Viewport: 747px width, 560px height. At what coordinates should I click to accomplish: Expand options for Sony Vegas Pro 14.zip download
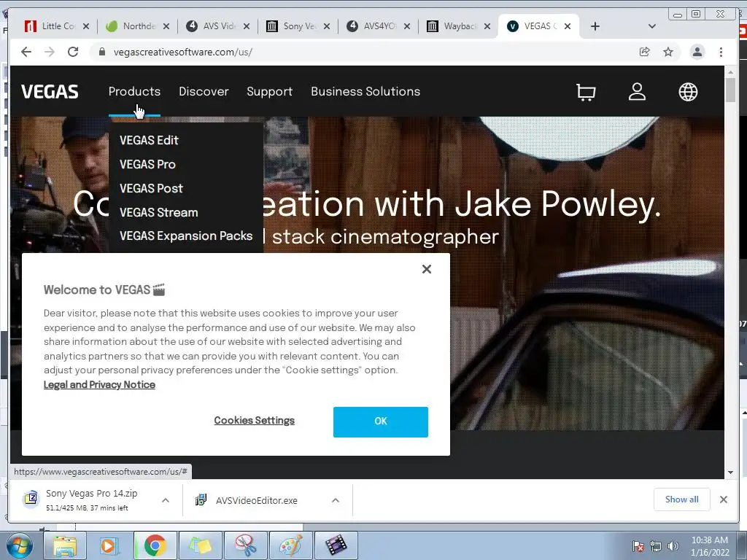(166, 500)
